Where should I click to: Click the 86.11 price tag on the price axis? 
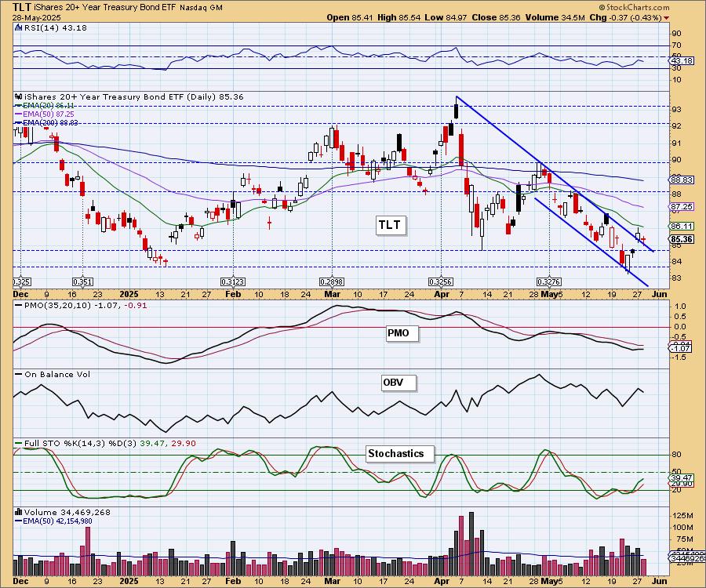click(682, 227)
